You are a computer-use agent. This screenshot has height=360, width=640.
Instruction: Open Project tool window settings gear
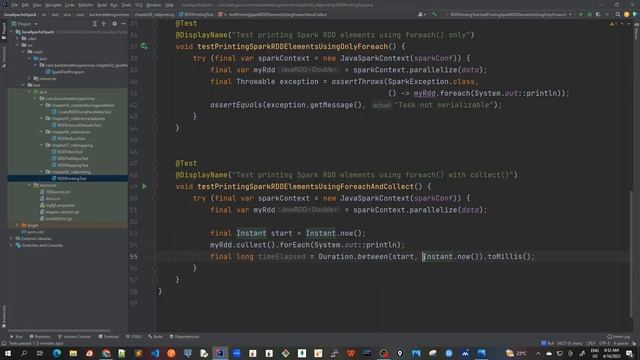coord(114,24)
